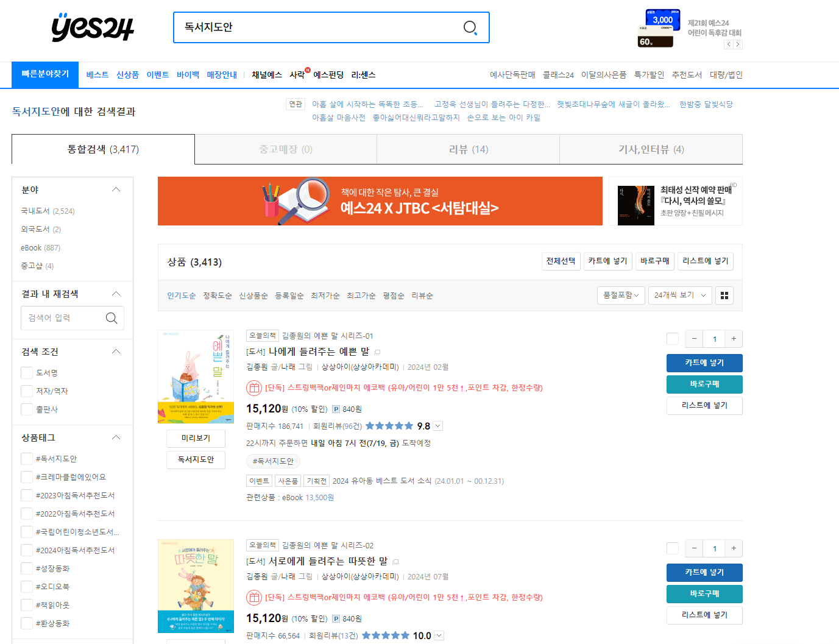Viewport: 839px width, 644px height.
Task: Click gift icon on the second book's 단독 offer
Action: coord(254,597)
